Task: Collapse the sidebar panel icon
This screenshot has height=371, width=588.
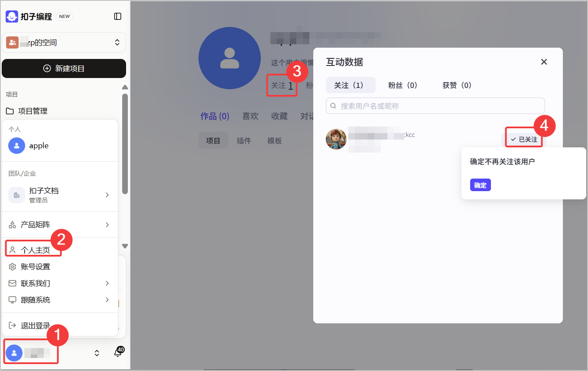Action: pos(117,16)
